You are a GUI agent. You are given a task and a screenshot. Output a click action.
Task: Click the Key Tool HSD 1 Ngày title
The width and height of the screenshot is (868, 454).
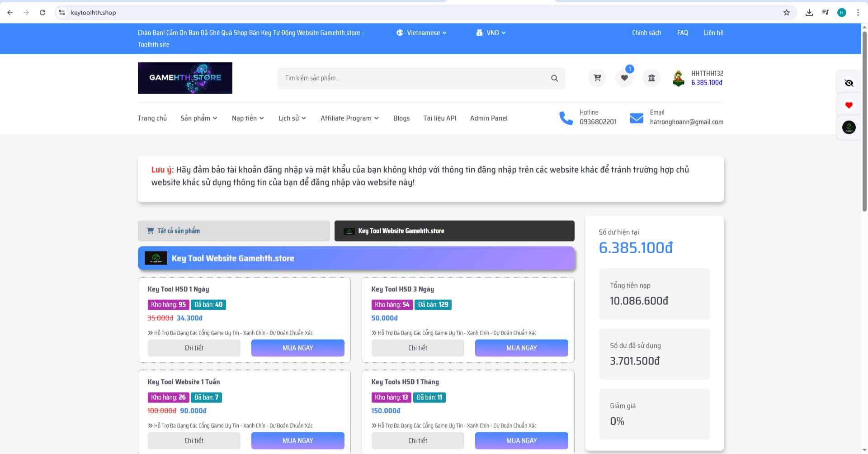pos(178,289)
